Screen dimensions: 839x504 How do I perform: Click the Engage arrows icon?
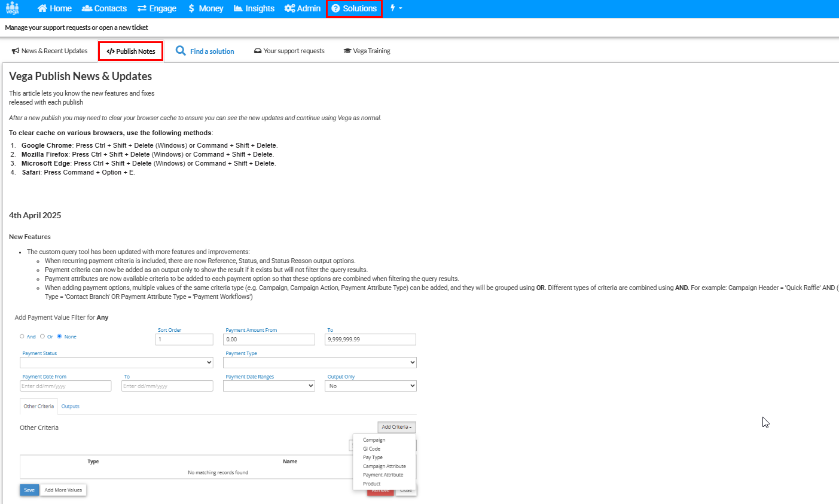tap(142, 8)
